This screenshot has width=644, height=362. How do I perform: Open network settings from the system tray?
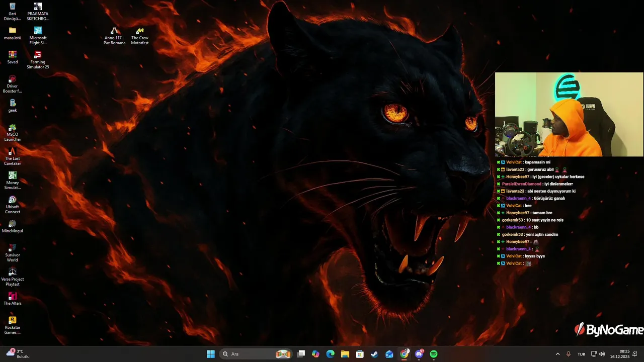pyautogui.click(x=594, y=354)
